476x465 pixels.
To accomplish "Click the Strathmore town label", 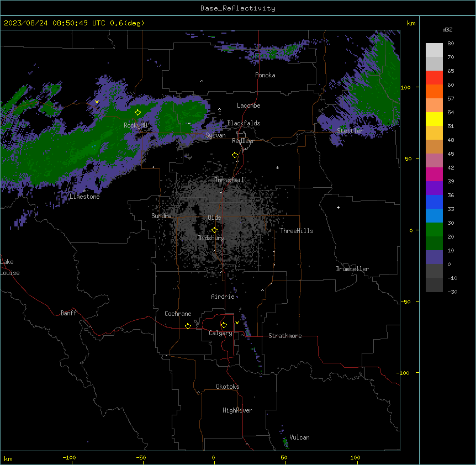I will 285,336.
